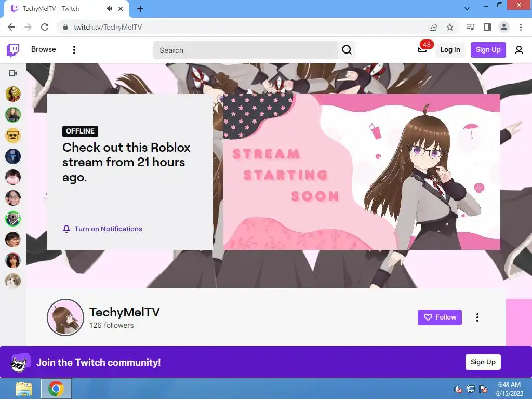Go back with the browser back arrow
The width and height of the screenshot is (532, 399).
tap(11, 27)
